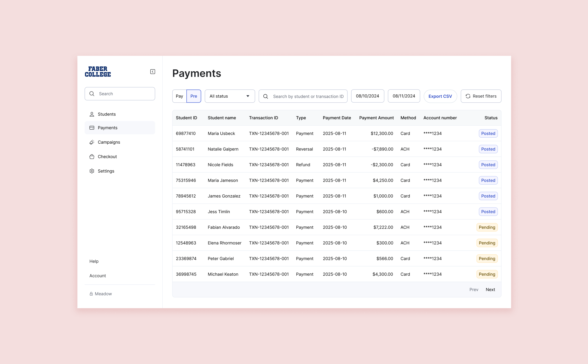The width and height of the screenshot is (588, 364).
Task: Open Account in the sidebar
Action: [98, 276]
